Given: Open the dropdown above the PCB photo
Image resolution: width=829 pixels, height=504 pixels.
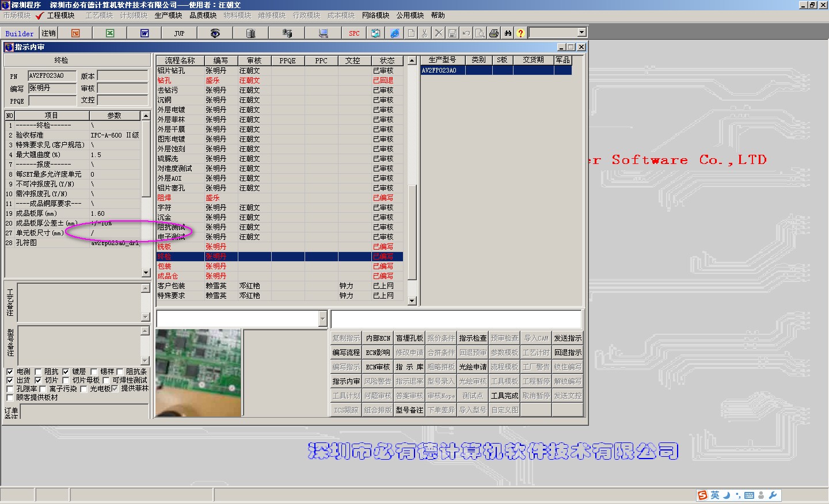Looking at the screenshot, I should [x=322, y=319].
